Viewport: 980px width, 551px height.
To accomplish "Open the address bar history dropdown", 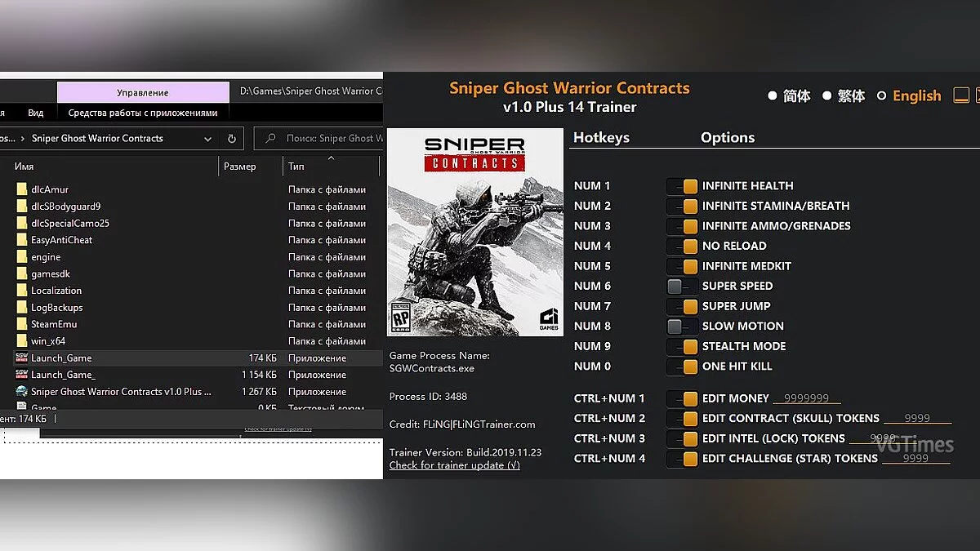I will (207, 138).
